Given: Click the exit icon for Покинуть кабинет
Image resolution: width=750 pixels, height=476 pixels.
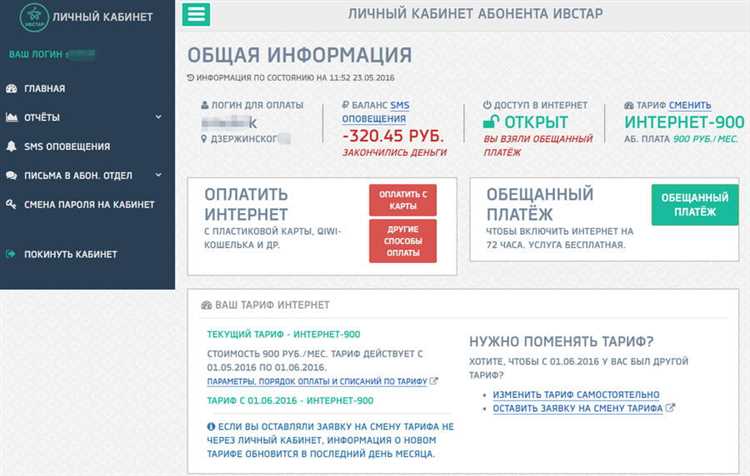Looking at the screenshot, I should tap(11, 254).
